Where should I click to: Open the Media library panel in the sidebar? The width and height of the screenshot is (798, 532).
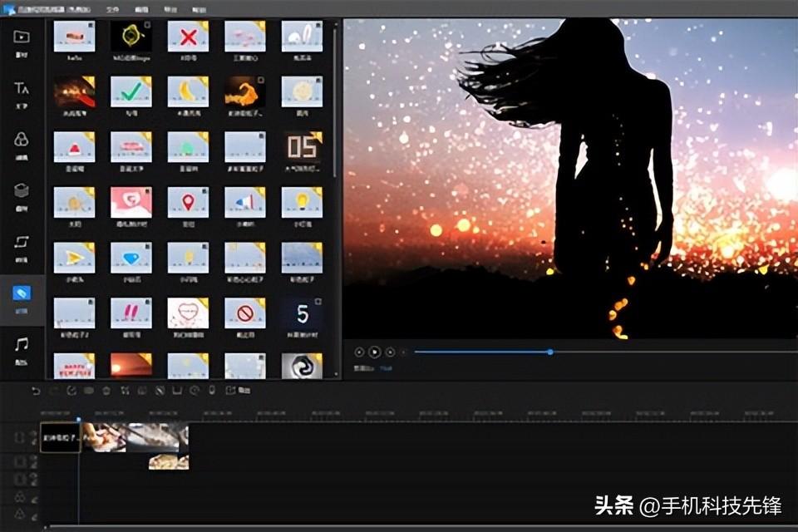21,35
